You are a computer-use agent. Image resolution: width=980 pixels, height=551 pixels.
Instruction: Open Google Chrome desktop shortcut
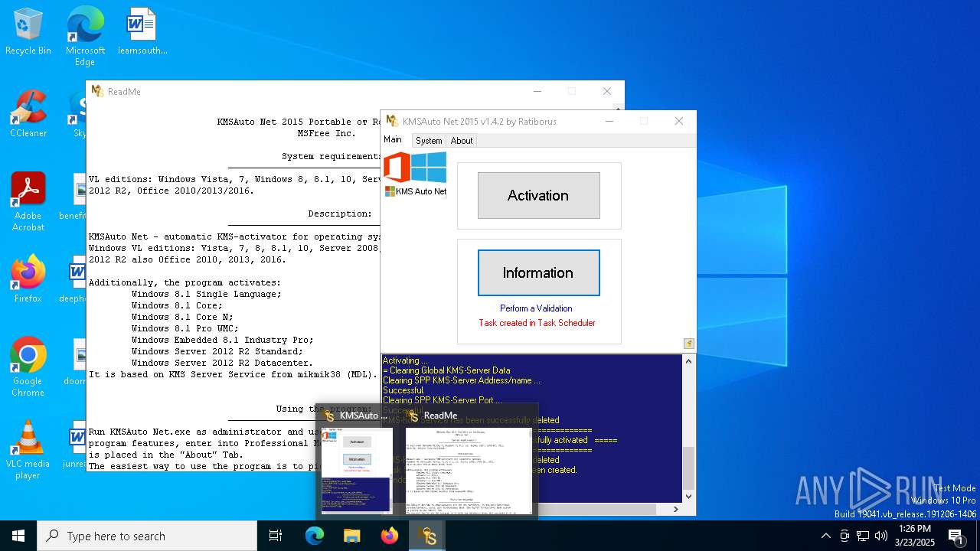point(28,367)
